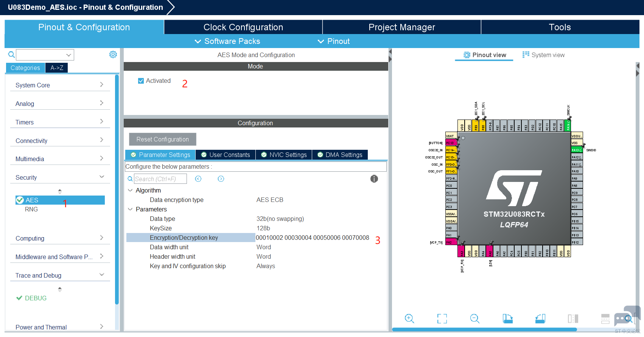Screen dimensions: 644x337
Task: Open the Project Manager tab
Action: [x=402, y=27]
